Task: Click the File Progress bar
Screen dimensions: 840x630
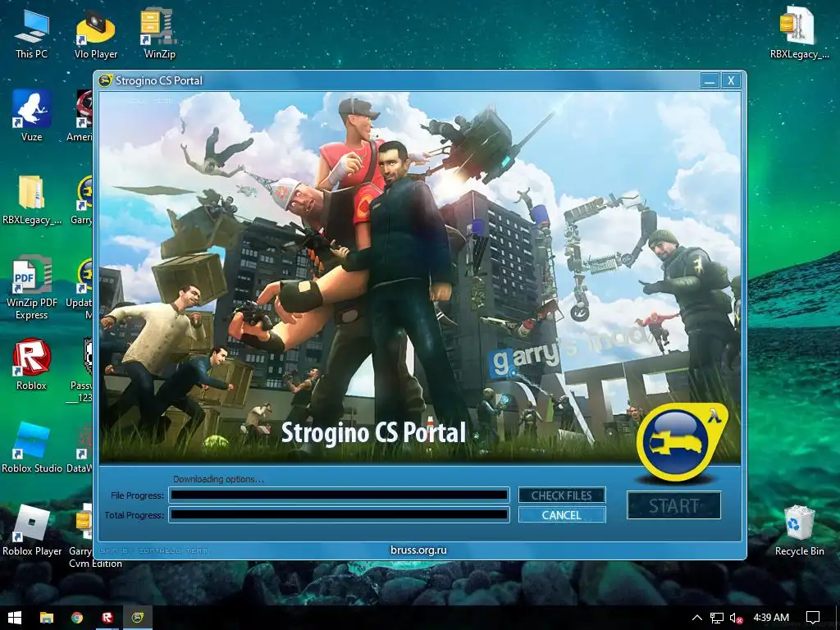Action: coord(339,495)
